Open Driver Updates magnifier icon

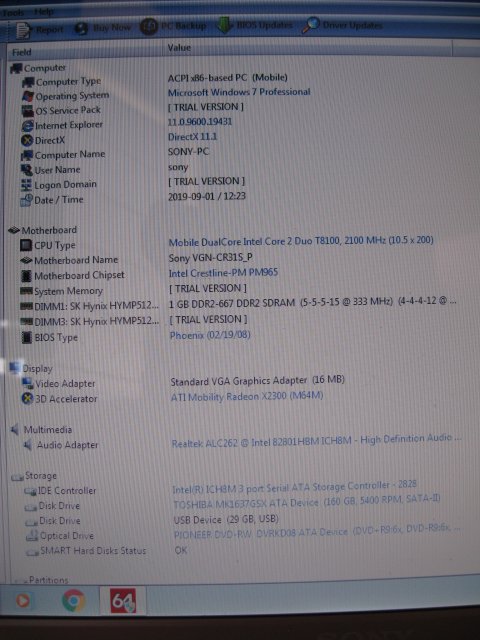coord(310,25)
